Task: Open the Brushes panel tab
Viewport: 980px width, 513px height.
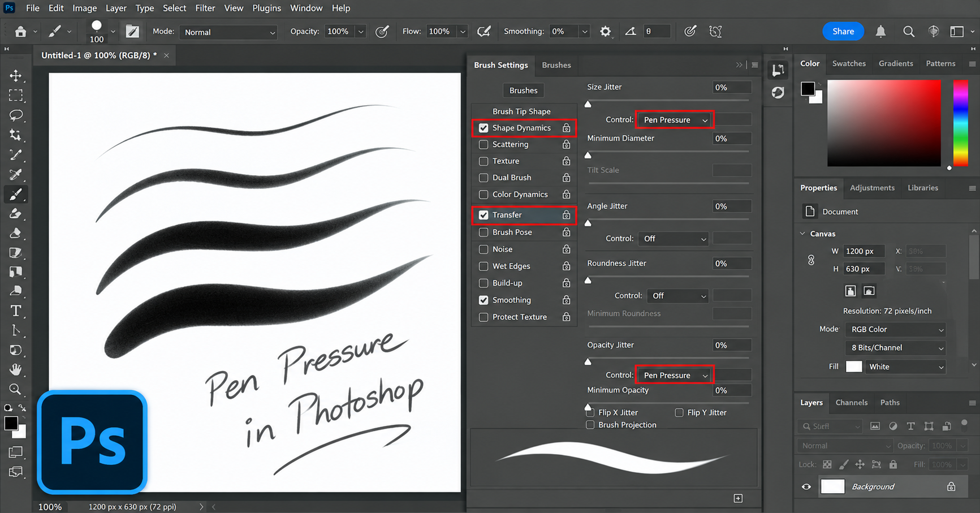Action: [556, 65]
